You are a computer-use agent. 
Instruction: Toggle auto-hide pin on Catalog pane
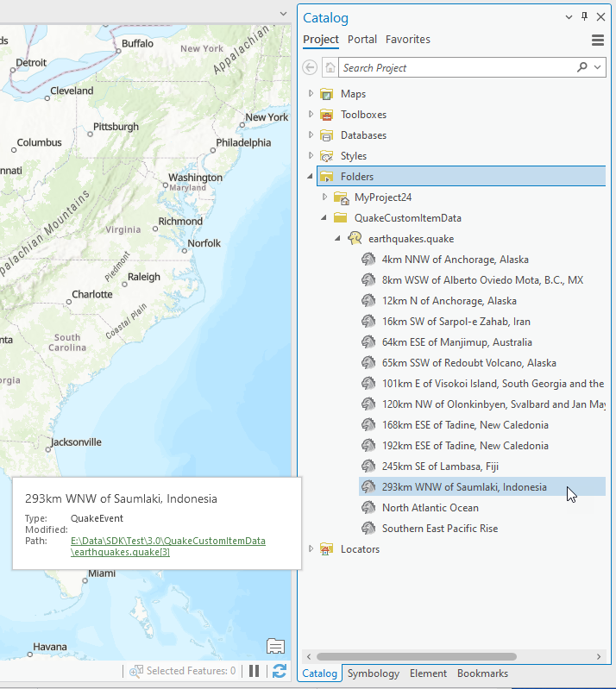point(584,17)
